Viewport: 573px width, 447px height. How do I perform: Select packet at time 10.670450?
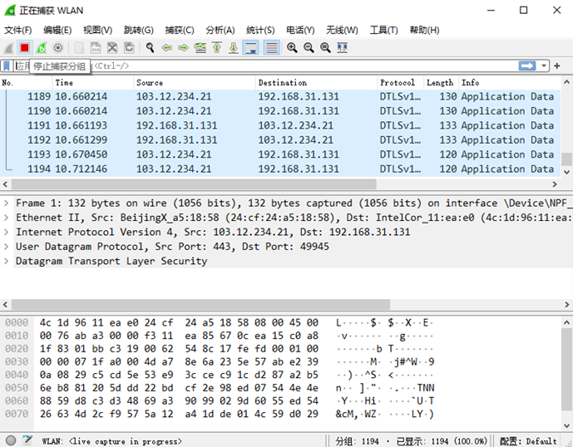(280, 155)
